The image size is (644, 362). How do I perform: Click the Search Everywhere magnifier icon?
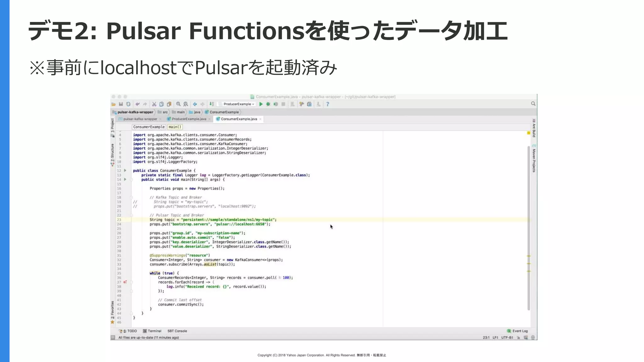[x=533, y=104]
